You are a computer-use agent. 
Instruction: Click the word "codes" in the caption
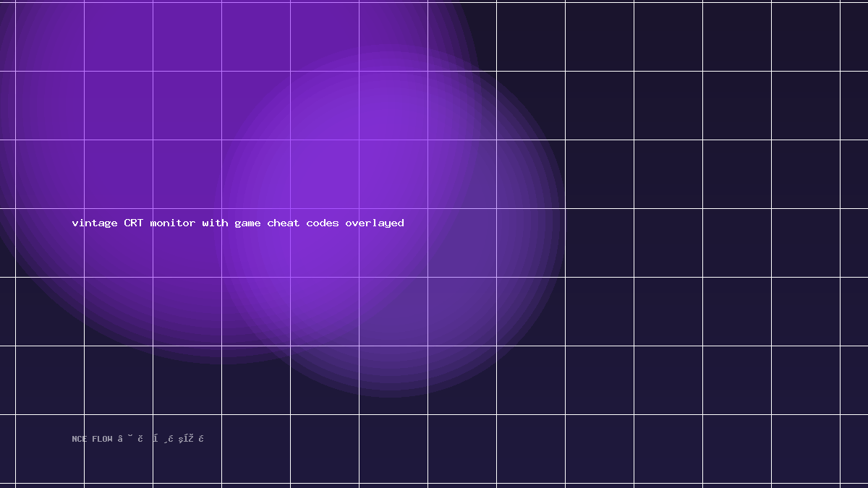[323, 223]
